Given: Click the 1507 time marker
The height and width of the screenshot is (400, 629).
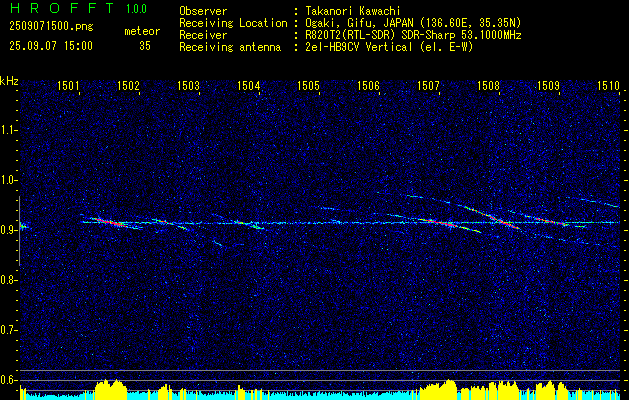Looking at the screenshot, I should click(x=428, y=85).
